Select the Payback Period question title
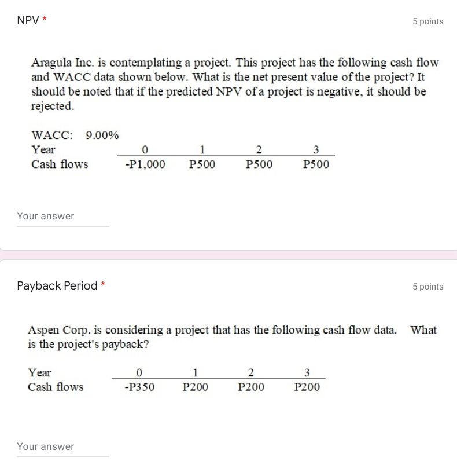457x476 pixels. coord(57,285)
